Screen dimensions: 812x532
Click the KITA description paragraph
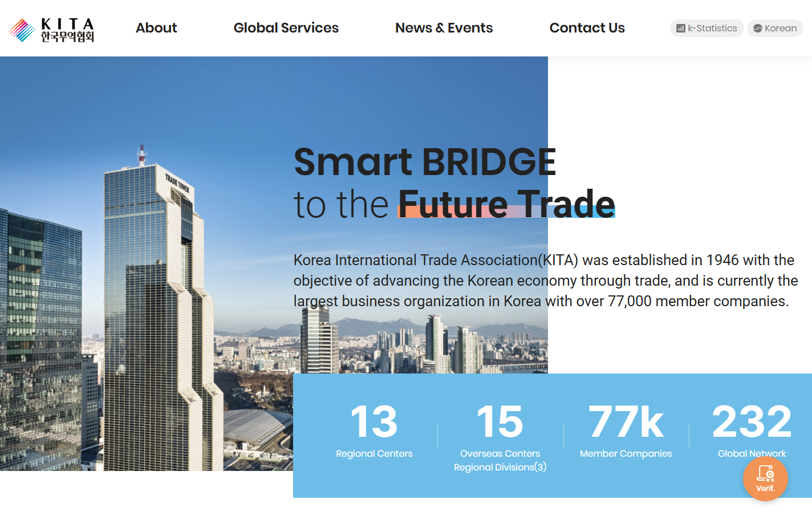pos(546,281)
